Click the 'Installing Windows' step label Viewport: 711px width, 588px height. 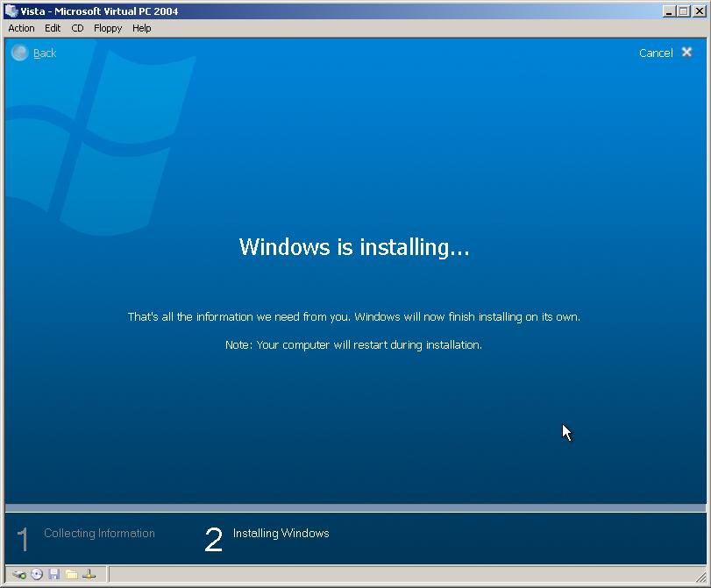coord(281,533)
